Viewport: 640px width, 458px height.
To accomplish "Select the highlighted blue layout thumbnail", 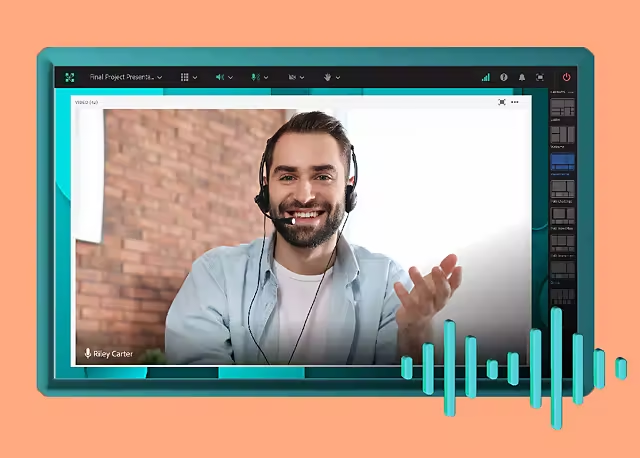I will click(x=563, y=161).
